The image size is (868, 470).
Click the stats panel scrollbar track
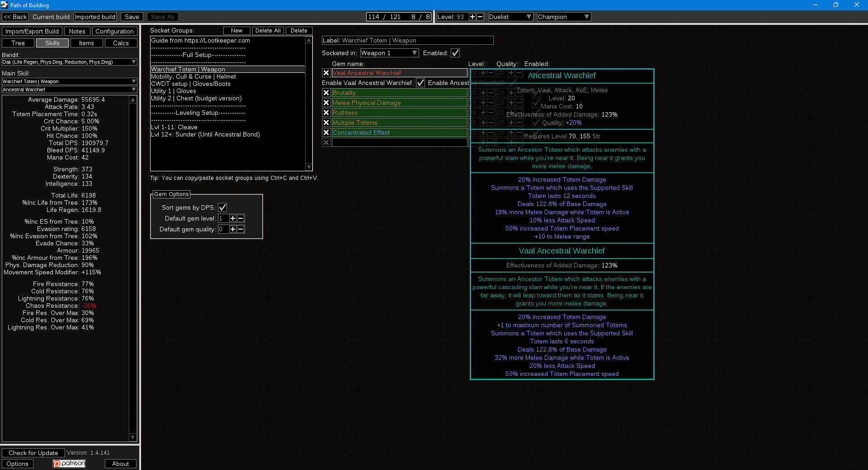(133, 268)
